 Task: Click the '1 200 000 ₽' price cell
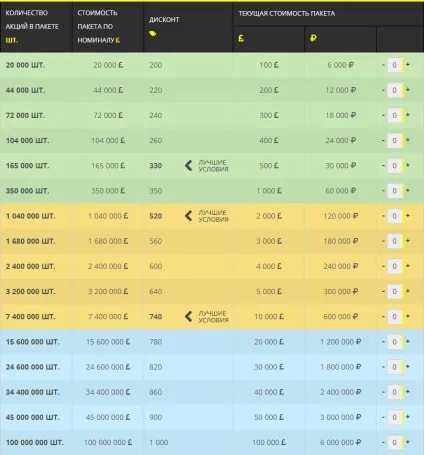340,342
